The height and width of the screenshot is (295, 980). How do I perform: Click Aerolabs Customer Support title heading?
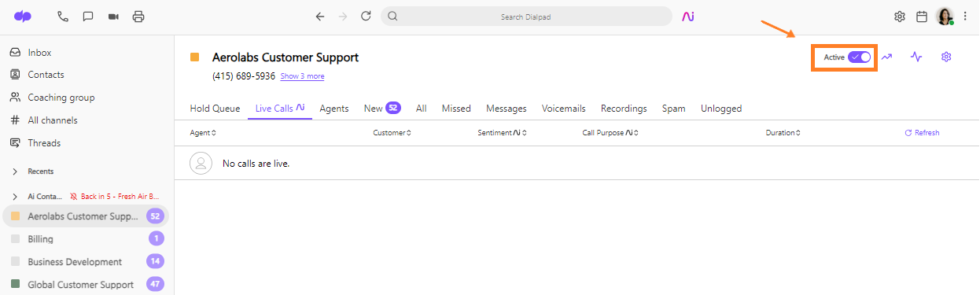tap(286, 57)
